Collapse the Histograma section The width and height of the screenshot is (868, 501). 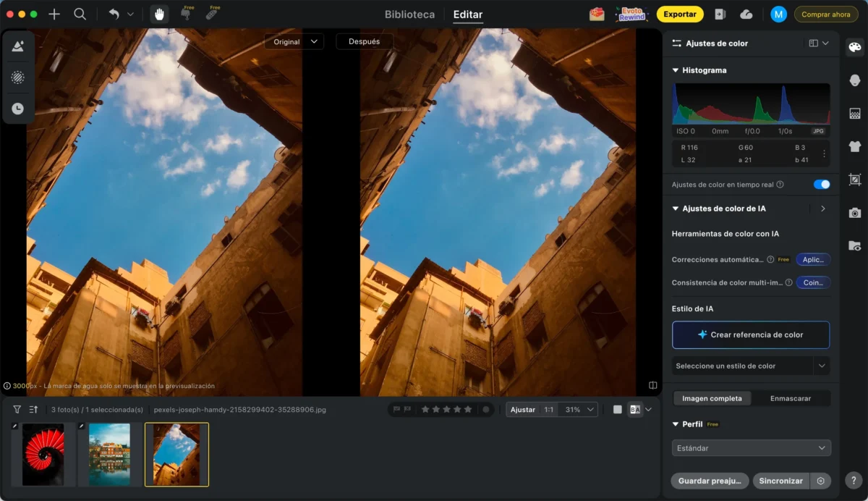(676, 70)
